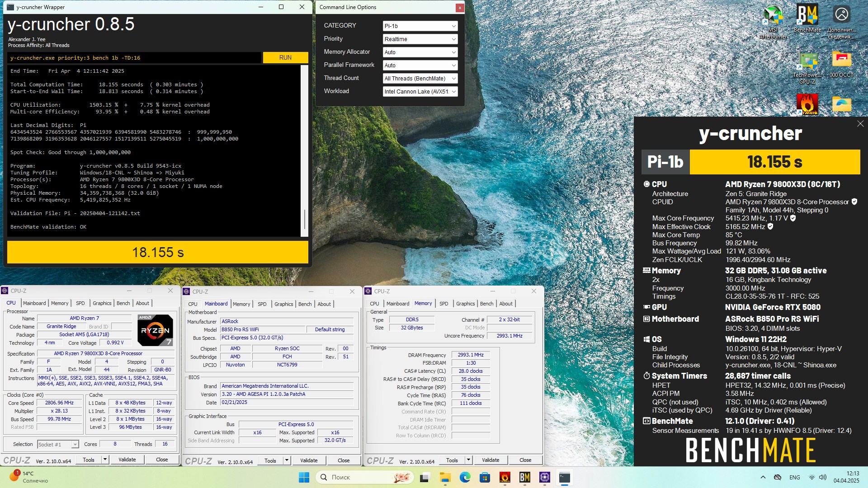Click the GPU icon in BenchMate panel
Image resolution: width=868 pixels, height=488 pixels.
646,307
